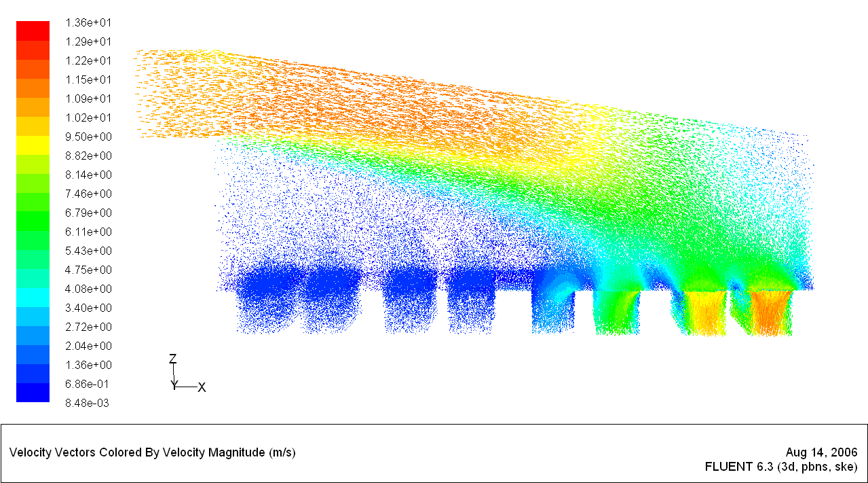
Task: Click the 8.48e-03 minimum legend label
Action: click(x=88, y=403)
